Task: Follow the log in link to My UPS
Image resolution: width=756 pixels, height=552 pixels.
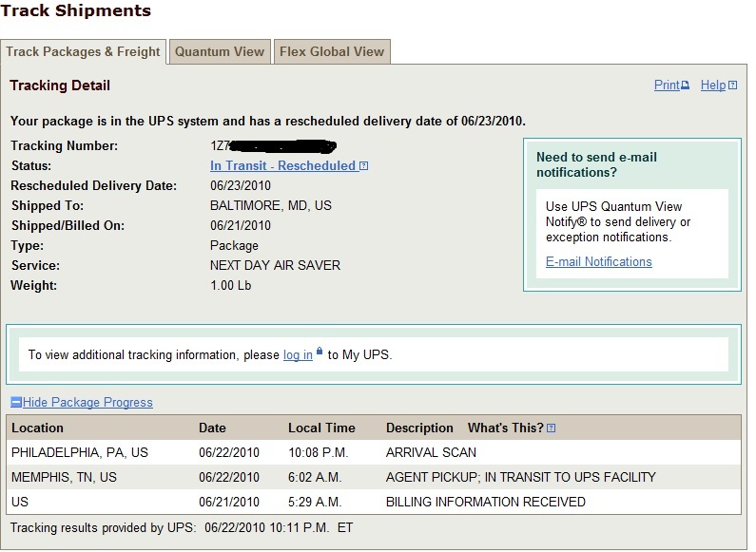Action: 298,355
